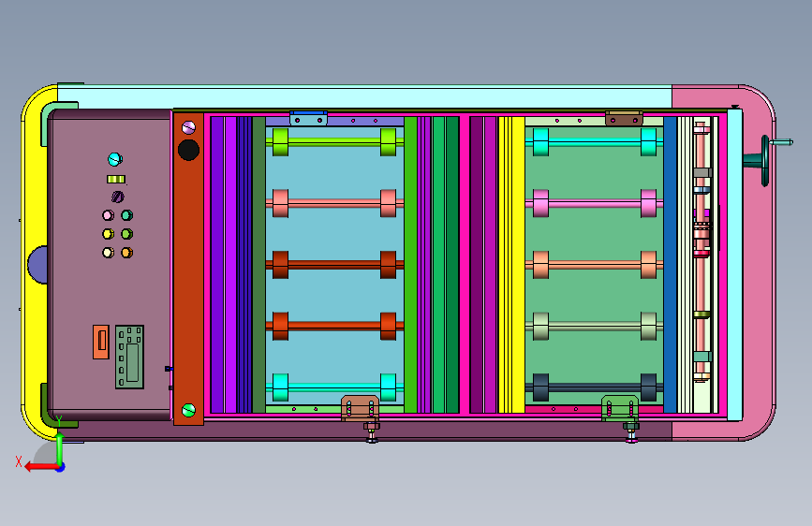Select the teal push button beside the pink one

[126, 215]
